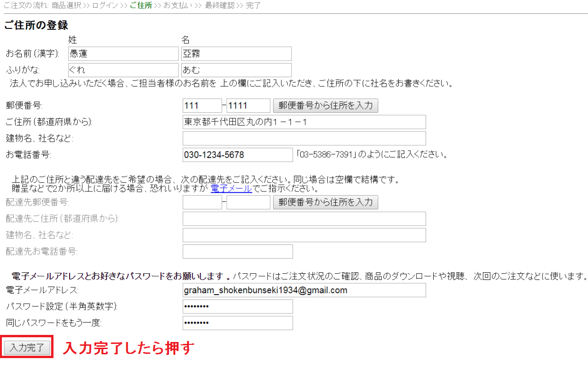The height and width of the screenshot is (369, 588).
Task: Click the address field with the Tokyo address
Action: click(x=304, y=122)
